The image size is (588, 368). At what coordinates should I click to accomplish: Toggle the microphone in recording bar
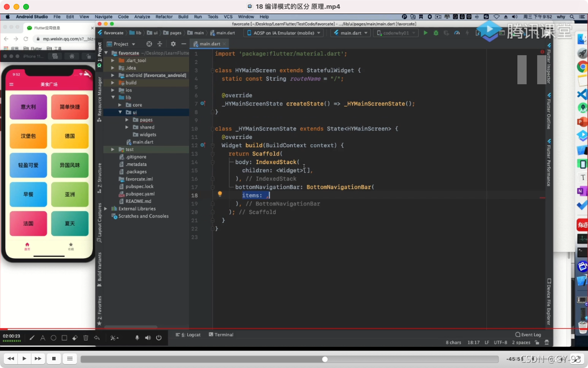(137, 338)
